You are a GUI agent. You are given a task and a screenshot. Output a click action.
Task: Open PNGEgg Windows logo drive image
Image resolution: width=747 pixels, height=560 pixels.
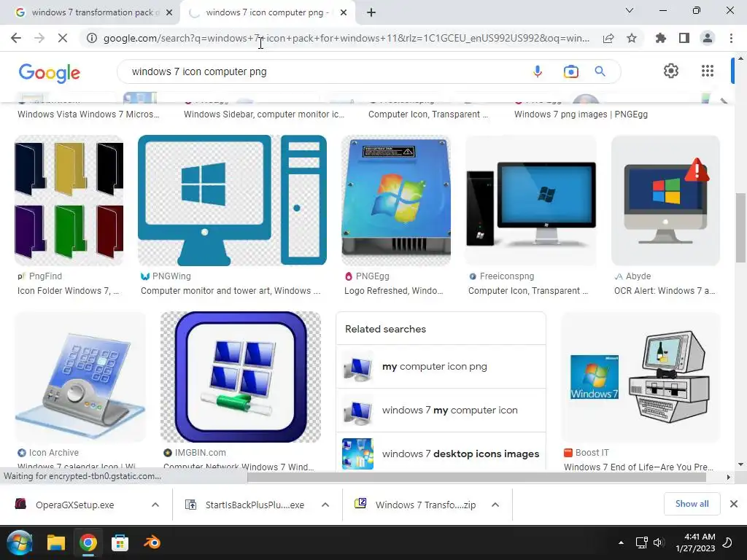click(x=396, y=201)
